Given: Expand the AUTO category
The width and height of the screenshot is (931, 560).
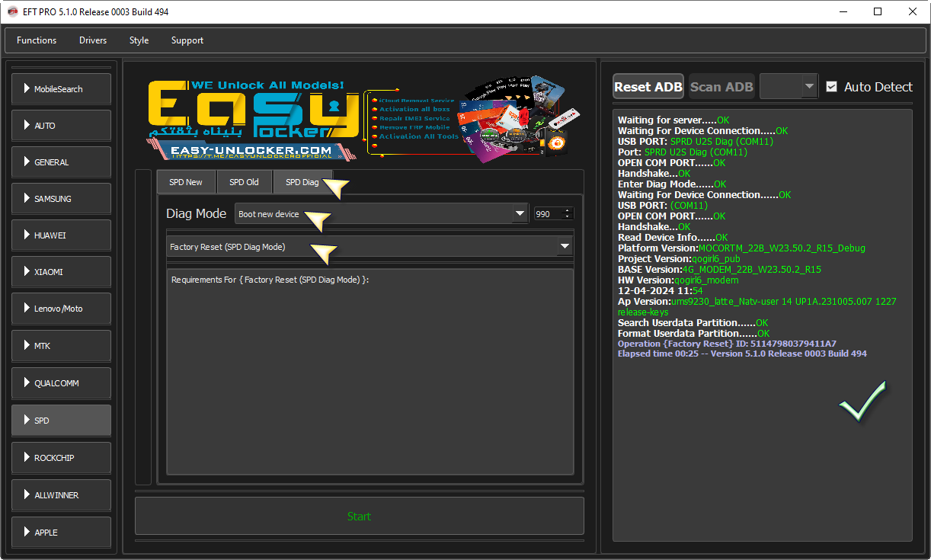Looking at the screenshot, I should pos(61,126).
